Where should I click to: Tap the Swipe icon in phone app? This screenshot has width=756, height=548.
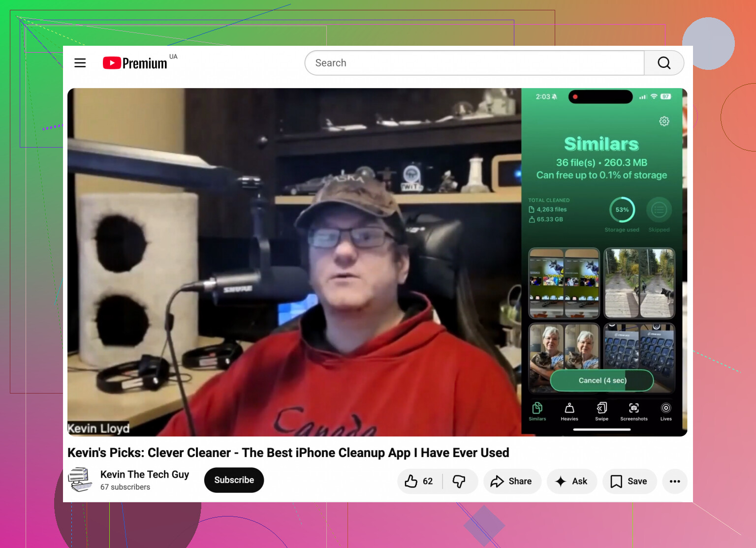click(x=601, y=411)
